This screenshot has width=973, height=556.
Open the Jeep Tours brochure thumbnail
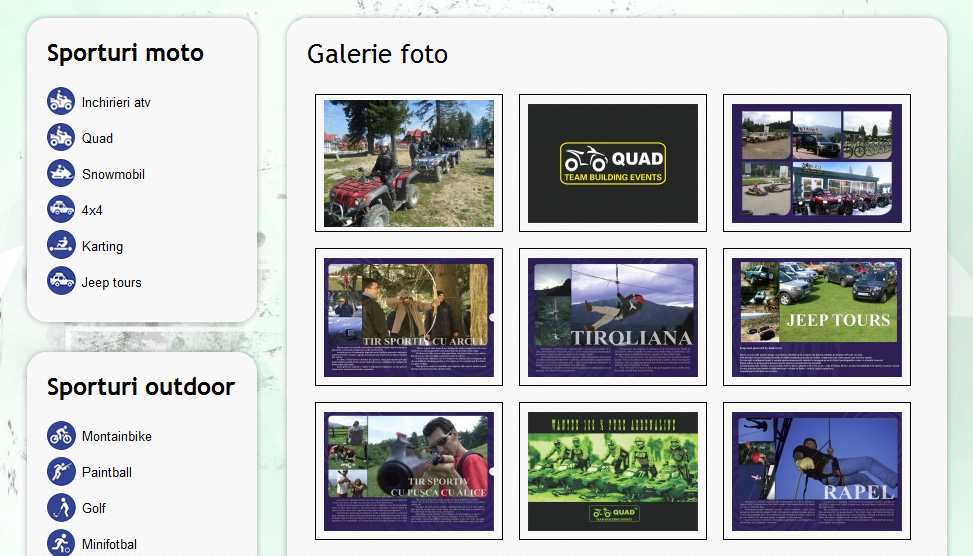pos(817,317)
